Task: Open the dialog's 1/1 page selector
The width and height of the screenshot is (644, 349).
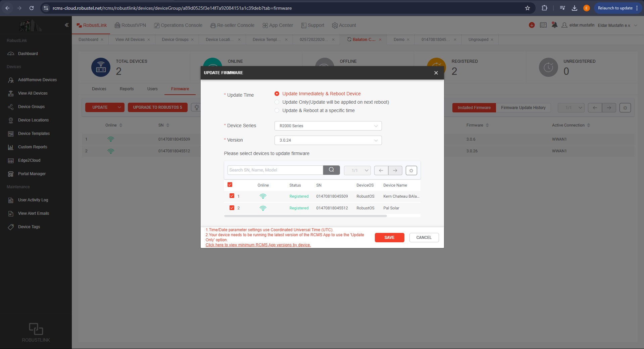Action: 357,170
